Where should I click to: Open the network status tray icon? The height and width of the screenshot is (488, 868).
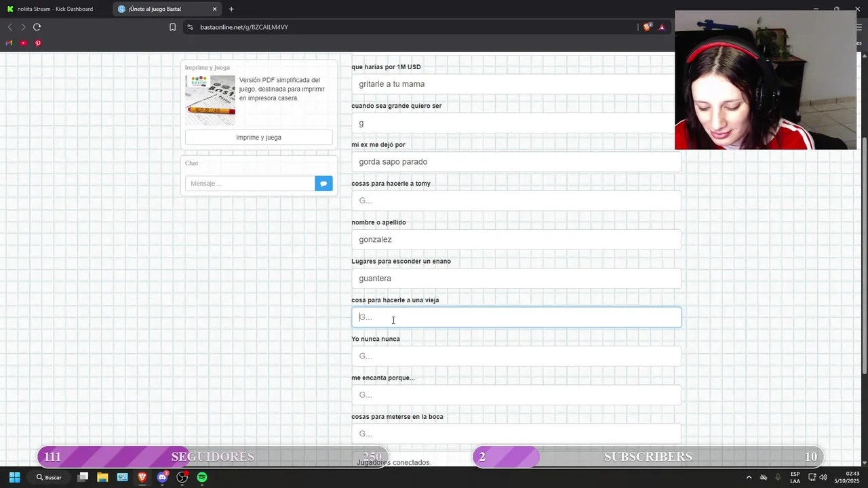pyautogui.click(x=812, y=477)
